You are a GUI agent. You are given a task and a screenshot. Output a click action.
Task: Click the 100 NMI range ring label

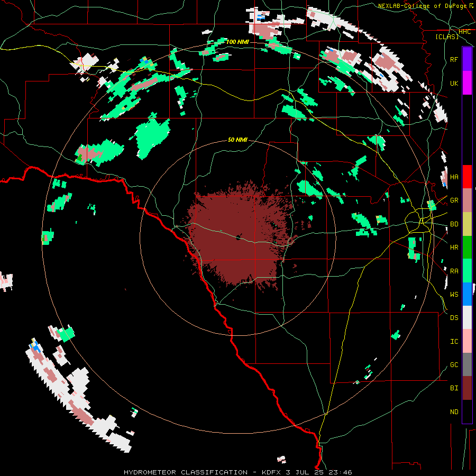[x=237, y=42]
